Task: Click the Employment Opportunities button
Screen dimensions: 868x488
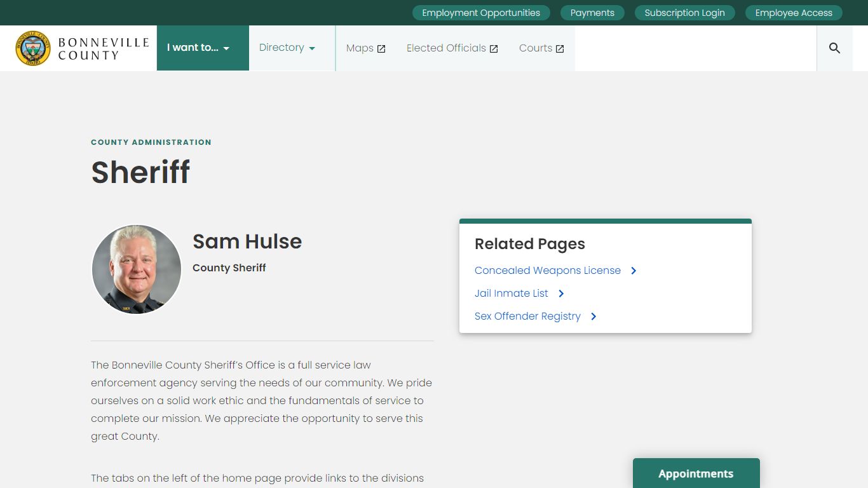Action: pos(481,13)
